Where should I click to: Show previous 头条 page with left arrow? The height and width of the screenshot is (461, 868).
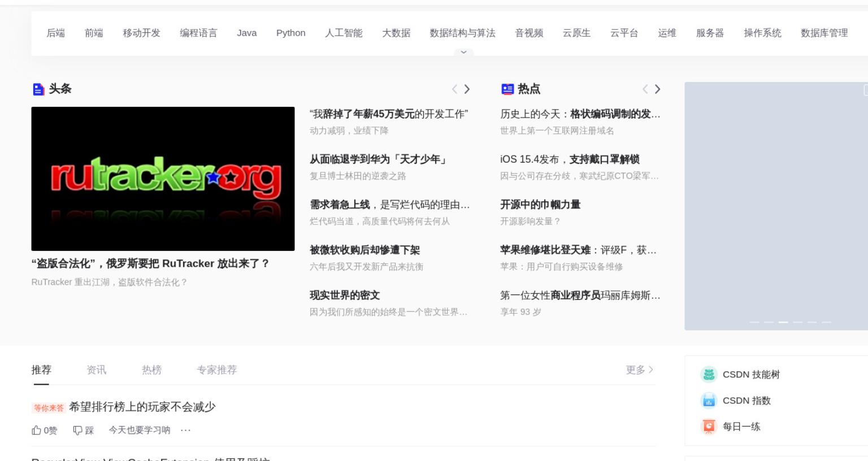(x=454, y=89)
